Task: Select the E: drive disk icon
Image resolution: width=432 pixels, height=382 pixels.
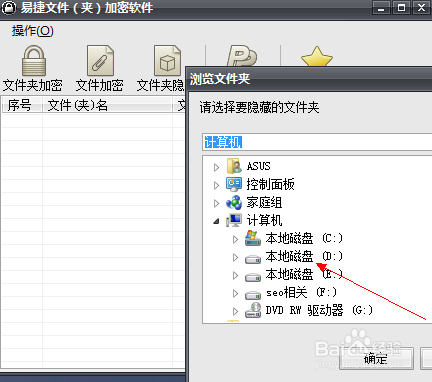Action: coord(253,277)
